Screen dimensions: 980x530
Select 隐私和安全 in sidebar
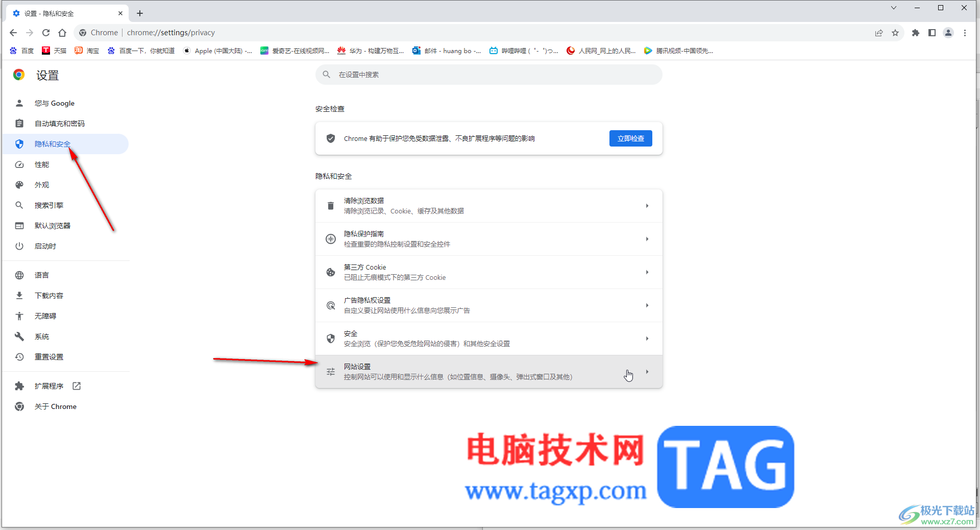tap(65, 144)
